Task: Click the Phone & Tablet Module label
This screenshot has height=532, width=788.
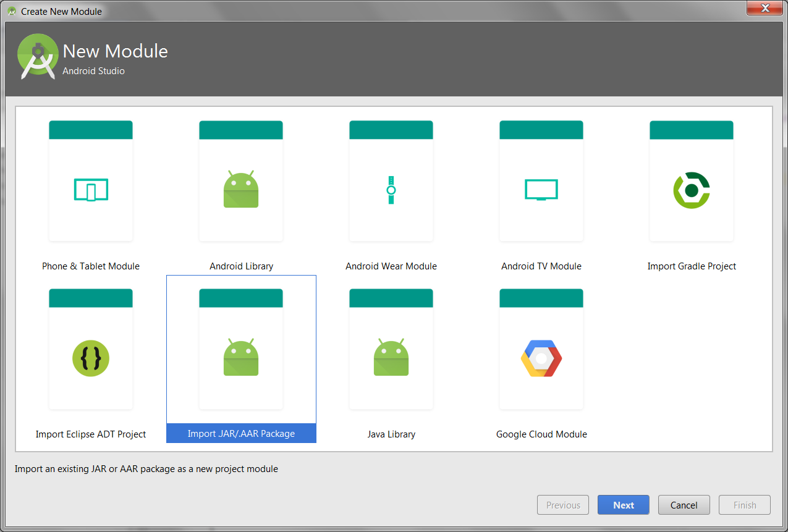Action: [91, 266]
